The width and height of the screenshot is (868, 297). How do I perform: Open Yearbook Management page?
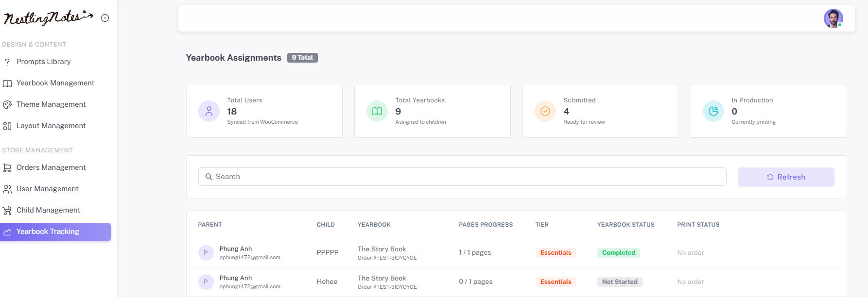55,83
